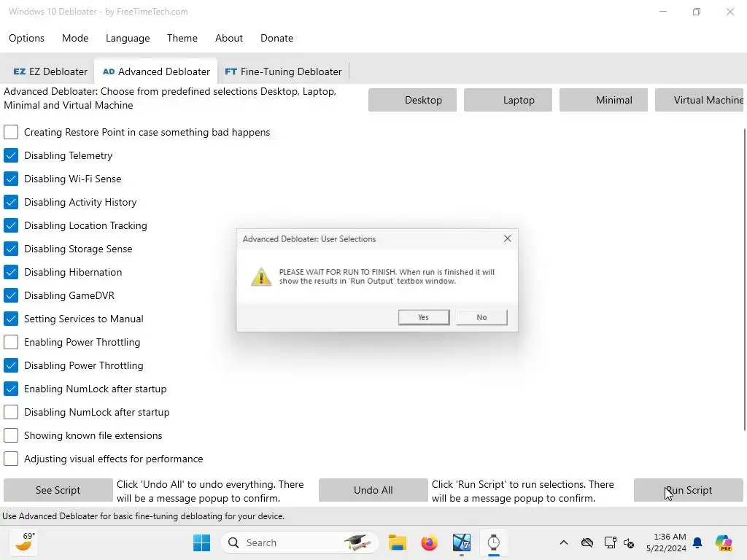747x560 pixels.
Task: Click the See Script button
Action: pos(58,490)
